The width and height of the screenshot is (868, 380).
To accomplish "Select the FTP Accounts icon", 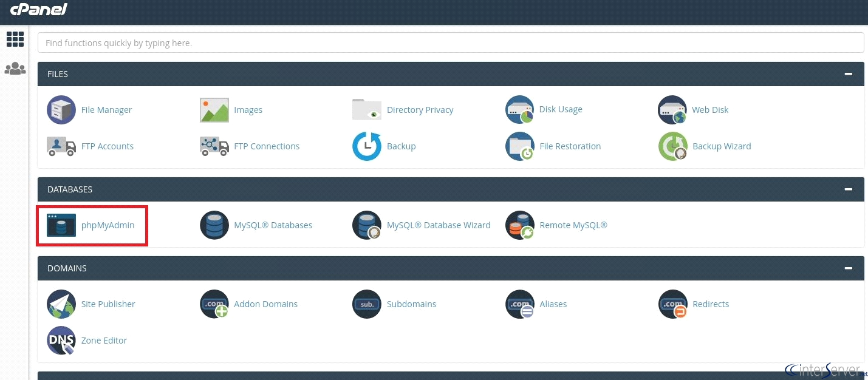I will (x=61, y=146).
